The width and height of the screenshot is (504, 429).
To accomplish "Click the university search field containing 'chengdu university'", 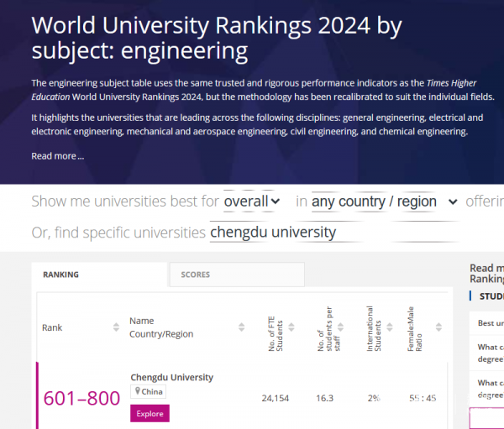I will coord(334,232).
